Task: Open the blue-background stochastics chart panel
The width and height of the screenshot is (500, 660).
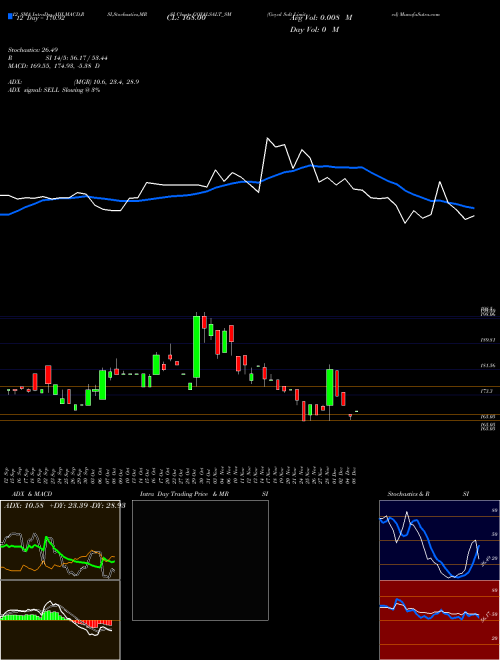Action: pos(439,540)
